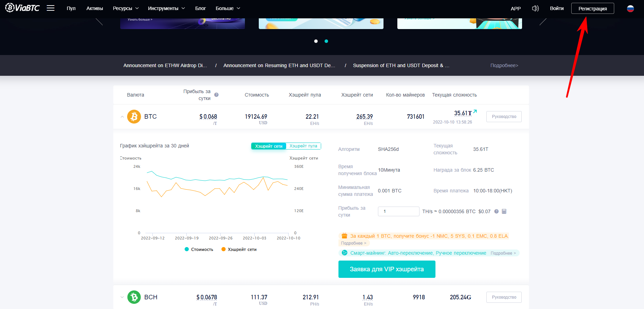The height and width of the screenshot is (309, 644).
Task: Open the profit calculator icon
Action: [x=504, y=211]
